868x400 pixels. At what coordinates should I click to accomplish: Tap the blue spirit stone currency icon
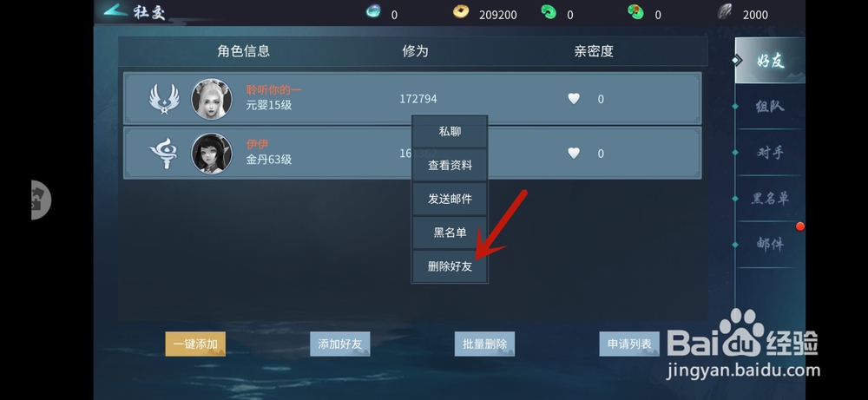[x=373, y=11]
